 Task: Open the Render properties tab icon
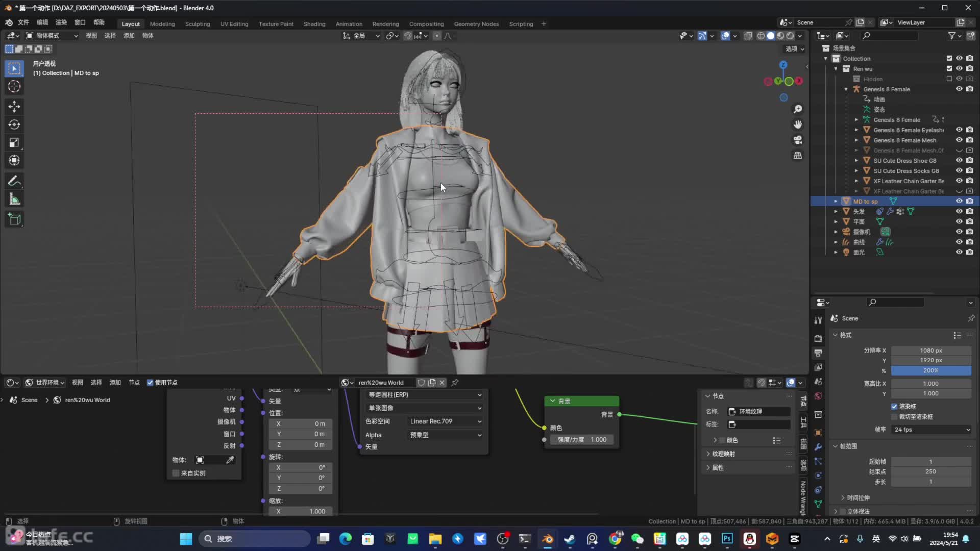click(818, 338)
